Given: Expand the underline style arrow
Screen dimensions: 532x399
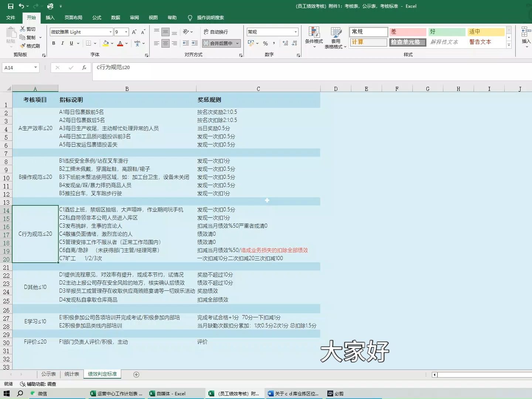Looking at the screenshot, I should point(78,43).
